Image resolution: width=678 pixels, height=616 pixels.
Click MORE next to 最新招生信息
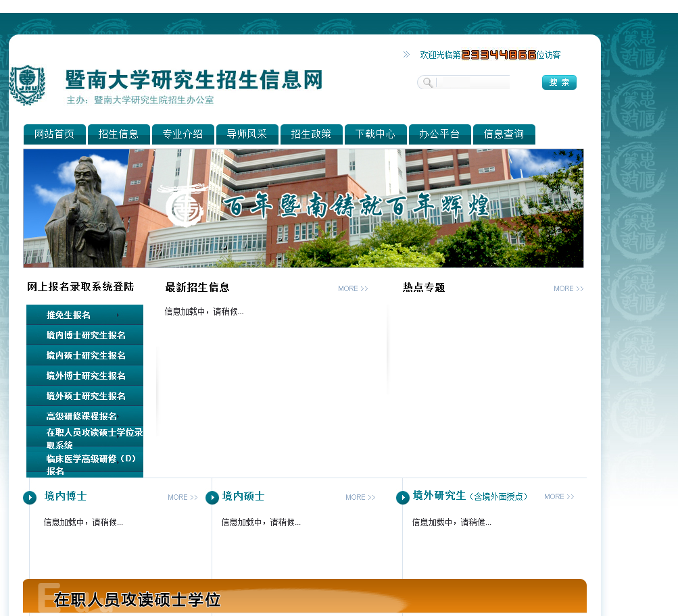click(353, 288)
